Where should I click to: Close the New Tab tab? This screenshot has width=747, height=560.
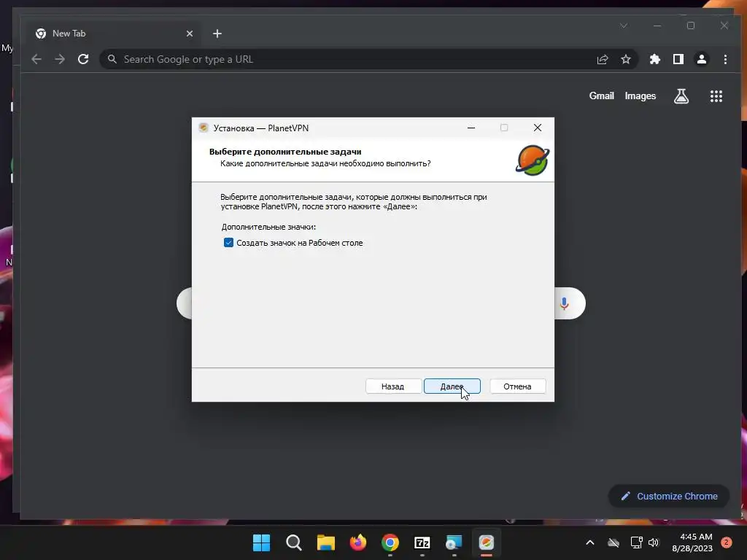[x=190, y=34]
